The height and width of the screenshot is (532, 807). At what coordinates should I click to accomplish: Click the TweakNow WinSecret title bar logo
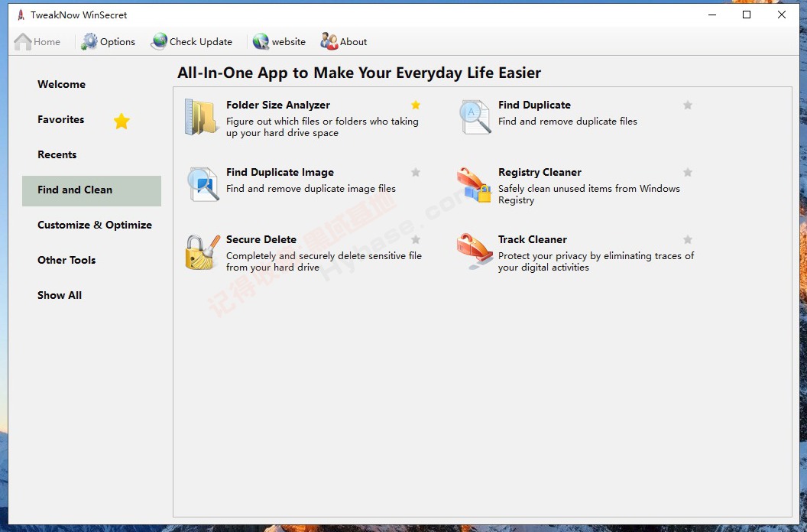pos(21,15)
